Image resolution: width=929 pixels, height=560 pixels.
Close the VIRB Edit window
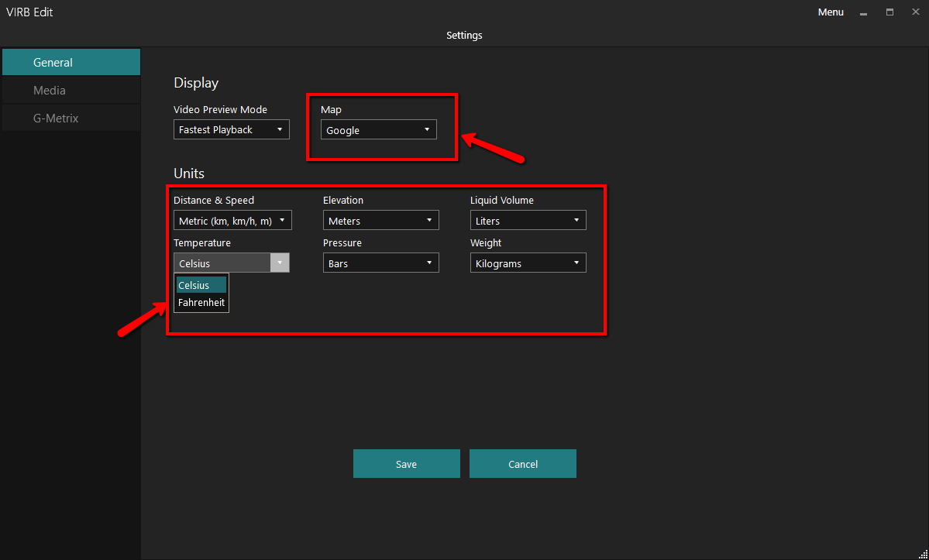pyautogui.click(x=915, y=12)
